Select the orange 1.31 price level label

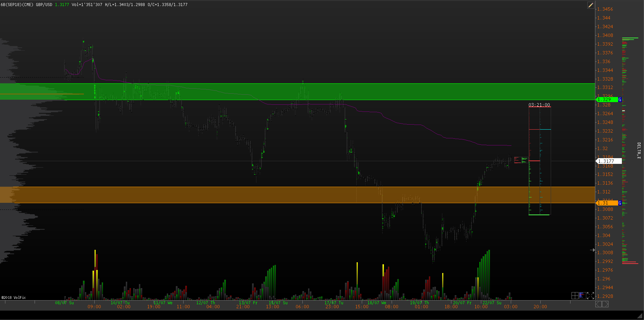tap(606, 203)
